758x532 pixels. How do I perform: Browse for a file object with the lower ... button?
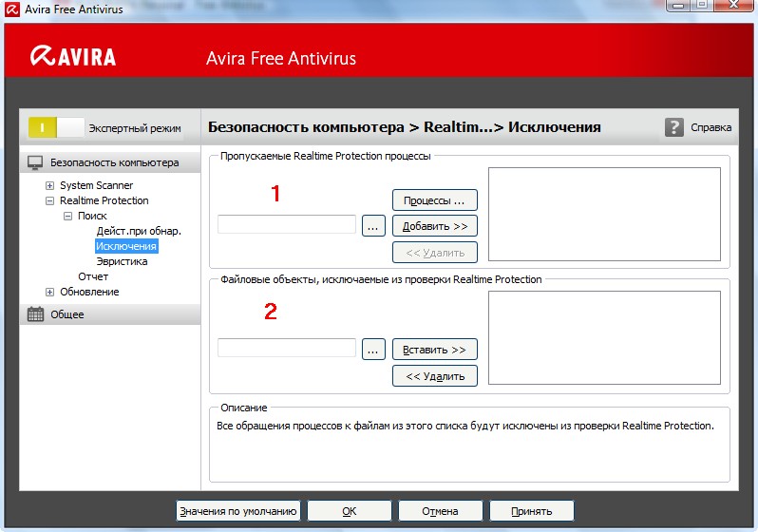tap(373, 350)
